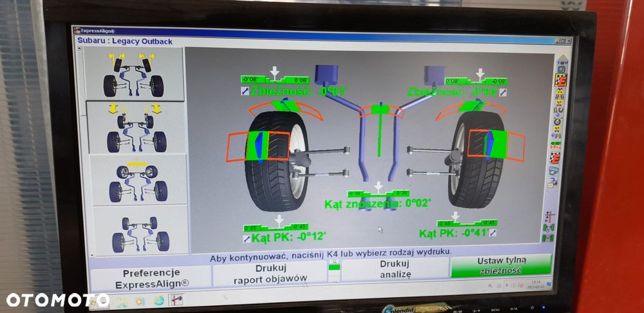Click adjust icon beside Kąt PK -0°41'
The width and height of the screenshot is (644, 313).
(493, 233)
